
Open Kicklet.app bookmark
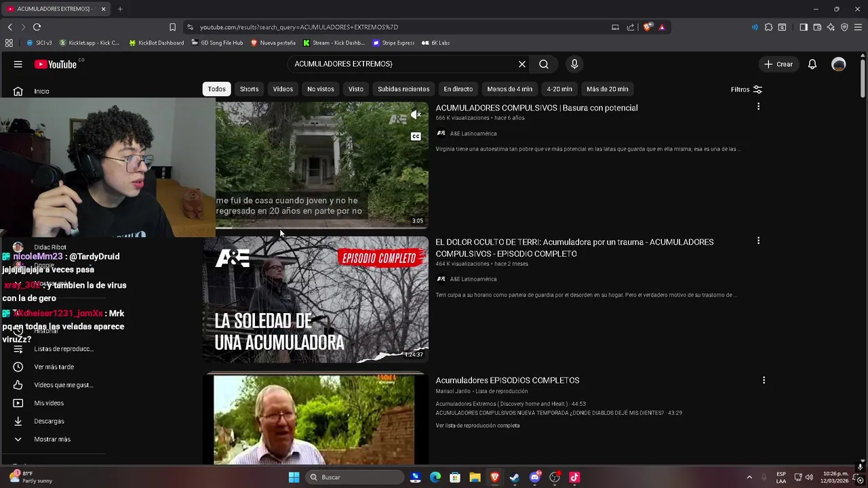pyautogui.click(x=89, y=43)
